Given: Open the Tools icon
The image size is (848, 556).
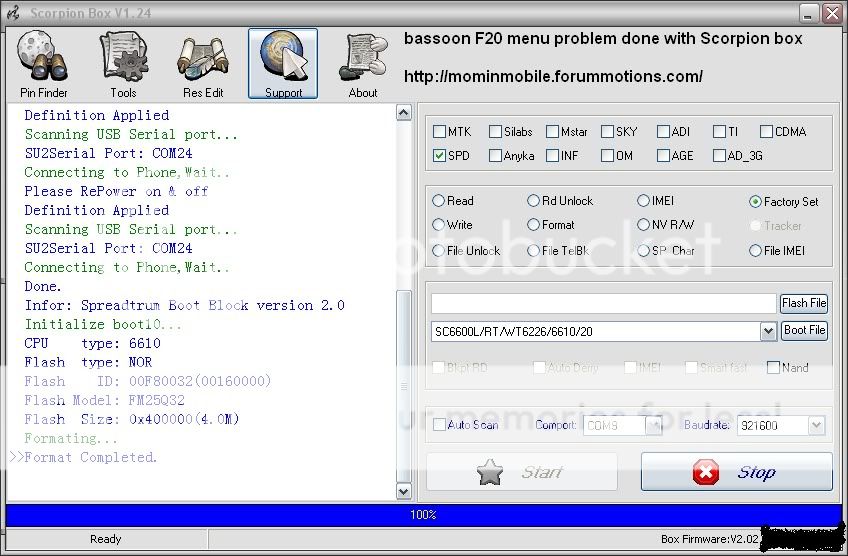Looking at the screenshot, I should point(123,65).
